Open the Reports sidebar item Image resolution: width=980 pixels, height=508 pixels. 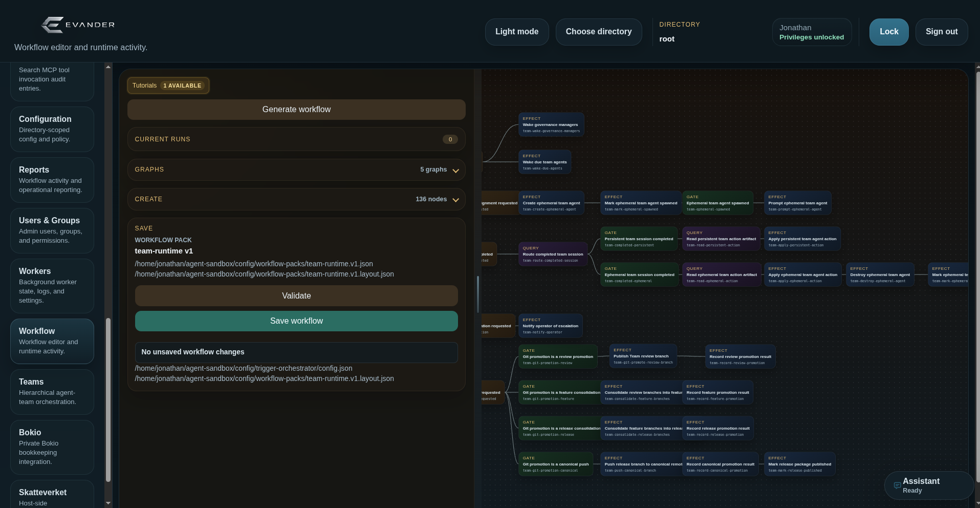click(52, 180)
